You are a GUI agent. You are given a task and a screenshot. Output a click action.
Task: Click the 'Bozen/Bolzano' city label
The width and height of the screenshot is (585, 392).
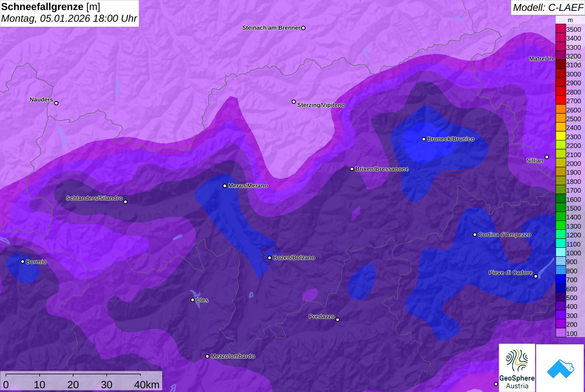294,257
